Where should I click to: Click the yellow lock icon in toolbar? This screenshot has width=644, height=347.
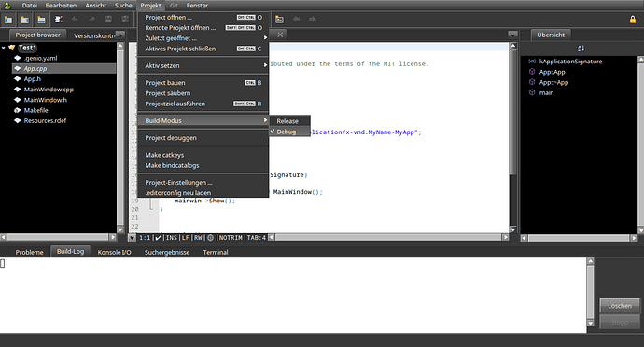(633, 20)
